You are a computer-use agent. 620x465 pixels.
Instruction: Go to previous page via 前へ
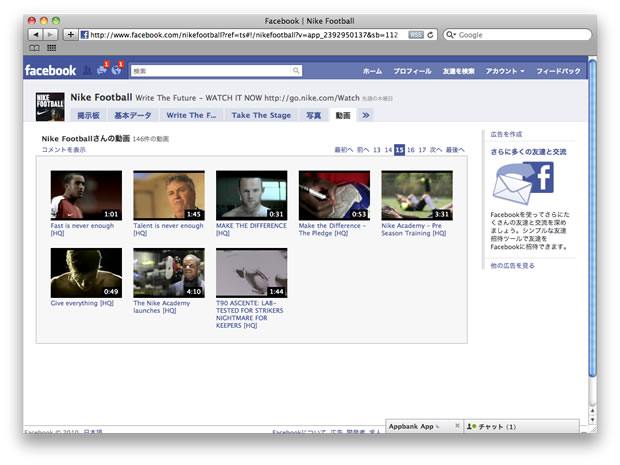tap(363, 150)
